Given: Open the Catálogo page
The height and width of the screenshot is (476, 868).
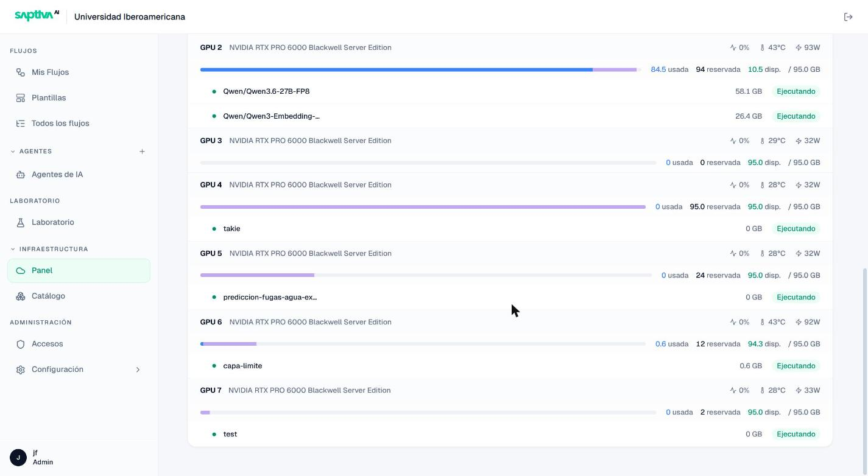Looking at the screenshot, I should coord(79,296).
